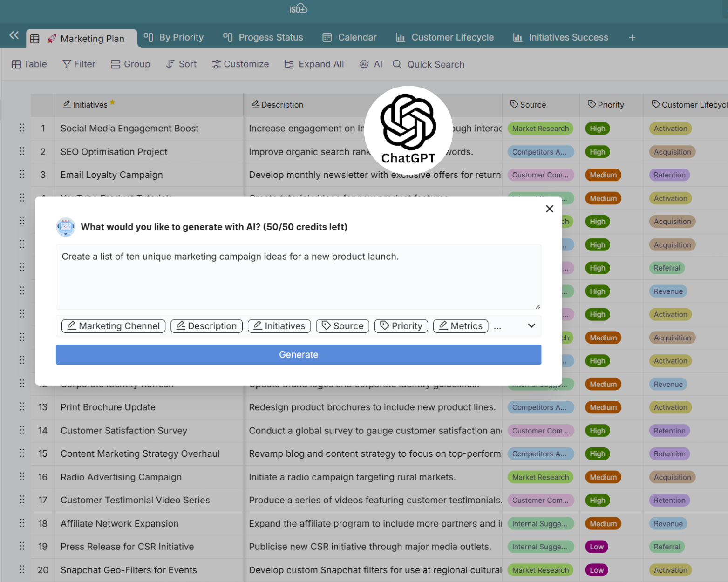Click drag handle for Affiliate Network Expansion
Image resolution: width=728 pixels, height=582 pixels.
[x=22, y=523]
